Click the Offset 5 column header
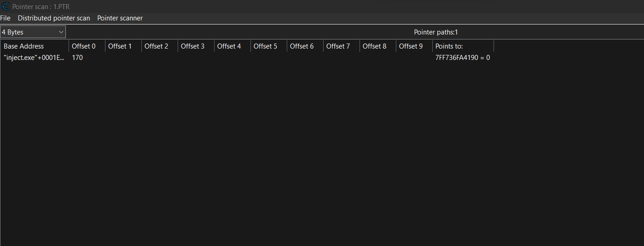The width and height of the screenshot is (644, 246). 269,46
